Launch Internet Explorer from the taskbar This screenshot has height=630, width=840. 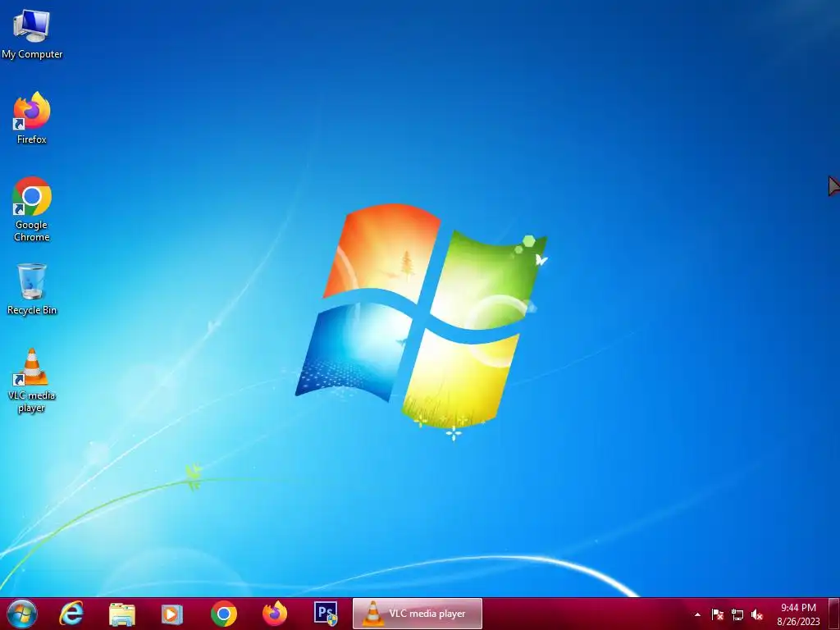click(71, 614)
